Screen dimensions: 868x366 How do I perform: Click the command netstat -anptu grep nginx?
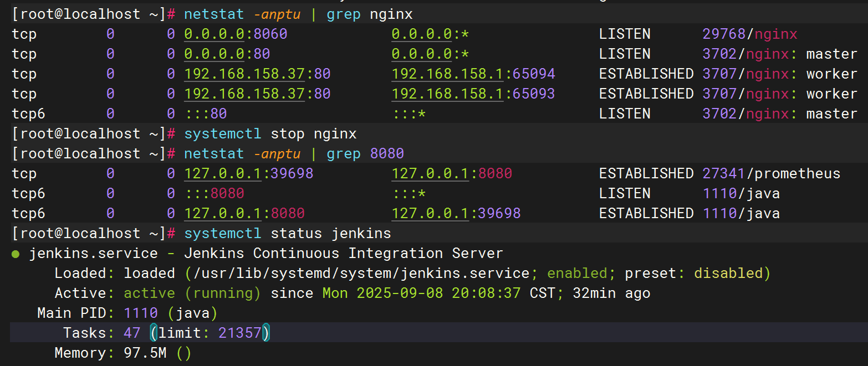[298, 14]
